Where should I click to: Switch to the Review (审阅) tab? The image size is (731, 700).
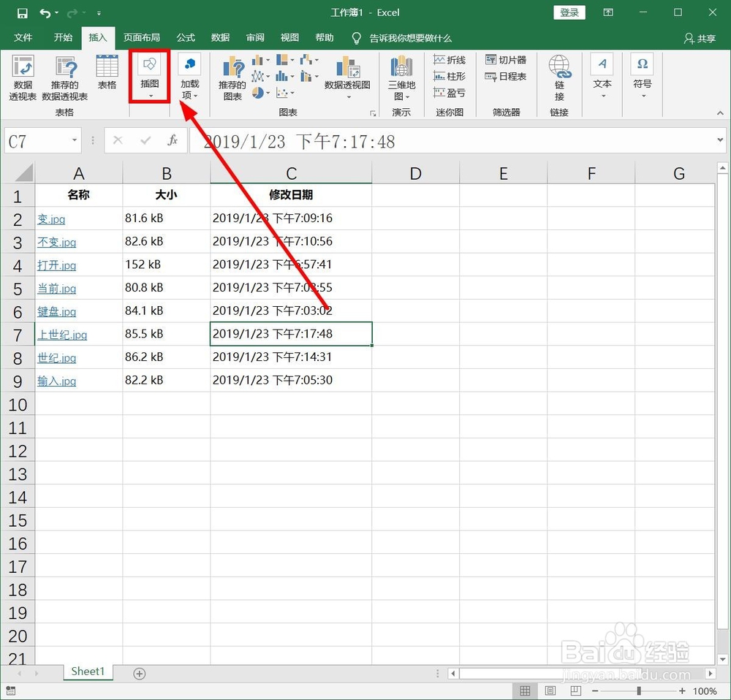[x=255, y=38]
